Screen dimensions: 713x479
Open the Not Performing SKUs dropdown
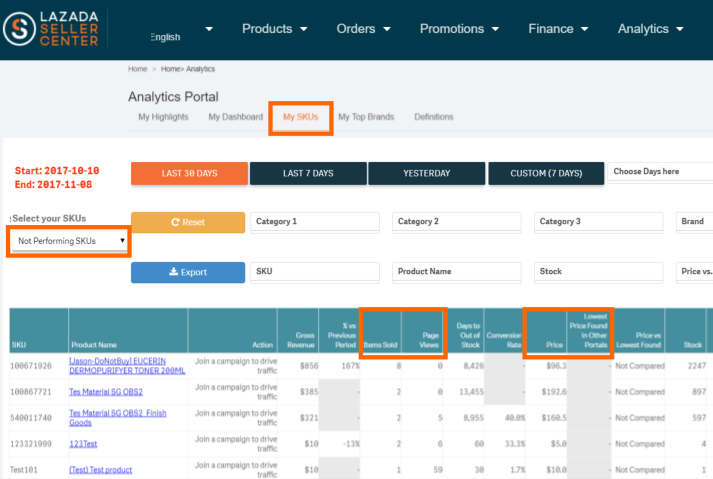pos(69,241)
